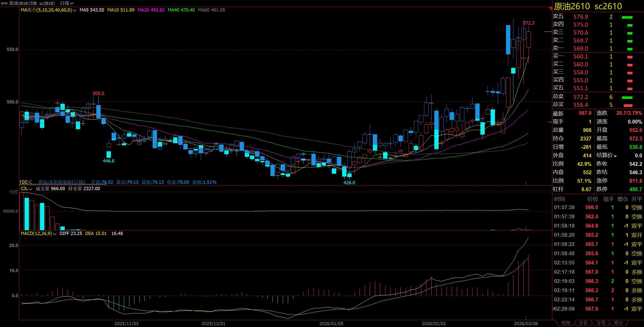Switch to the 分价 tab
The image size is (644, 327).
click(x=583, y=323)
